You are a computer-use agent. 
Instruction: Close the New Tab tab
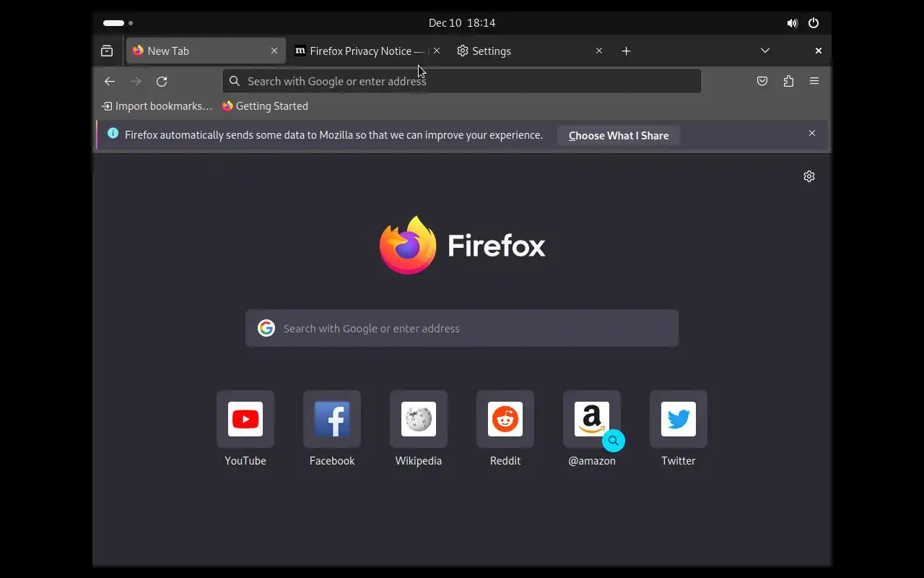[274, 51]
